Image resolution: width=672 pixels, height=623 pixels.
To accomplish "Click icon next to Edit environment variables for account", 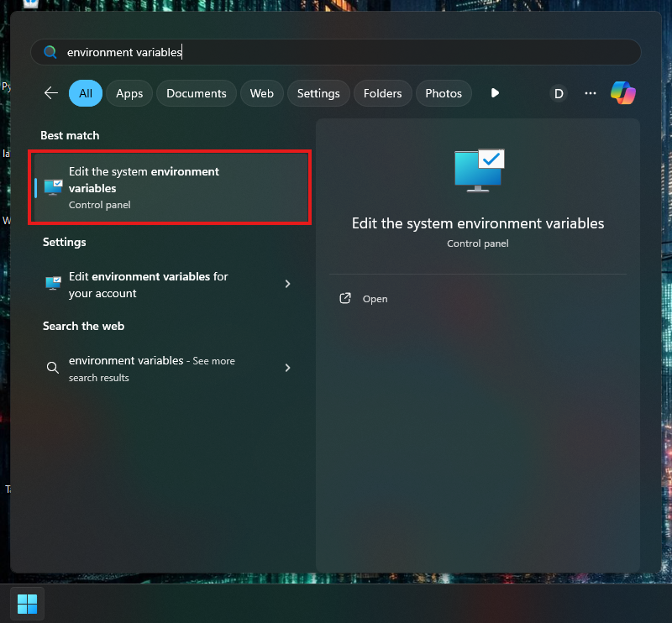I will [53, 284].
